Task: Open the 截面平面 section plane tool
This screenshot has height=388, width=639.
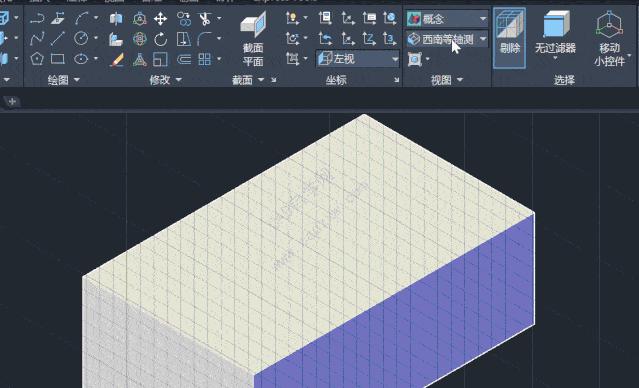Action: 253,40
